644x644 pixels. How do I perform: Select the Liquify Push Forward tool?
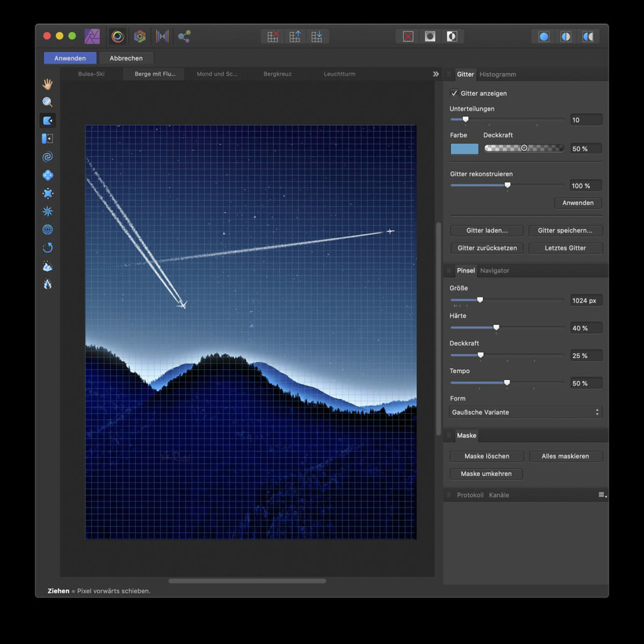pyautogui.click(x=48, y=120)
